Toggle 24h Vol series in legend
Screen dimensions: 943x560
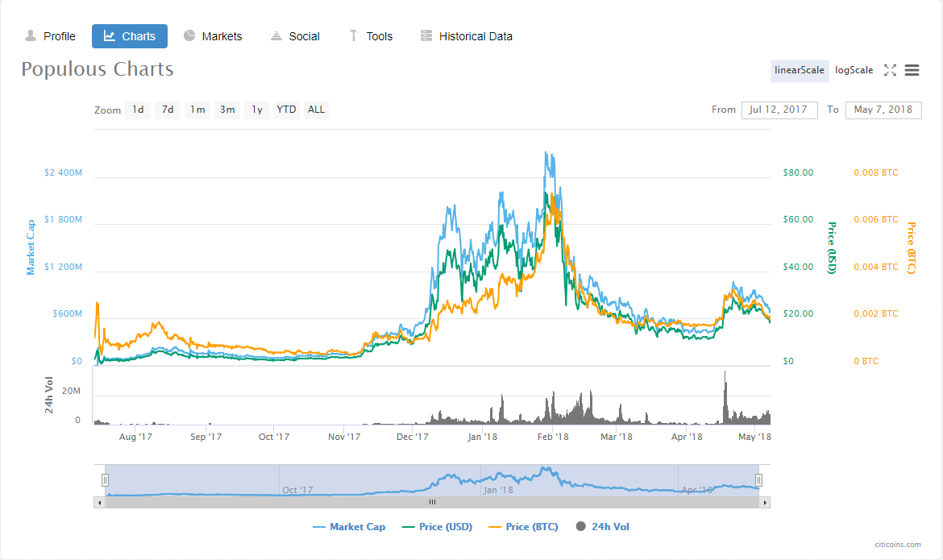click(603, 527)
